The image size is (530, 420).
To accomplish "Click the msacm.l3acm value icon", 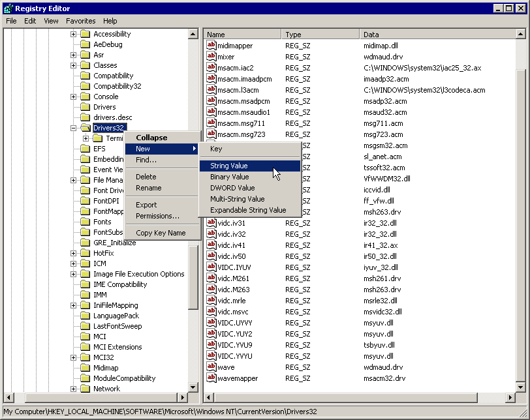I will point(211,90).
